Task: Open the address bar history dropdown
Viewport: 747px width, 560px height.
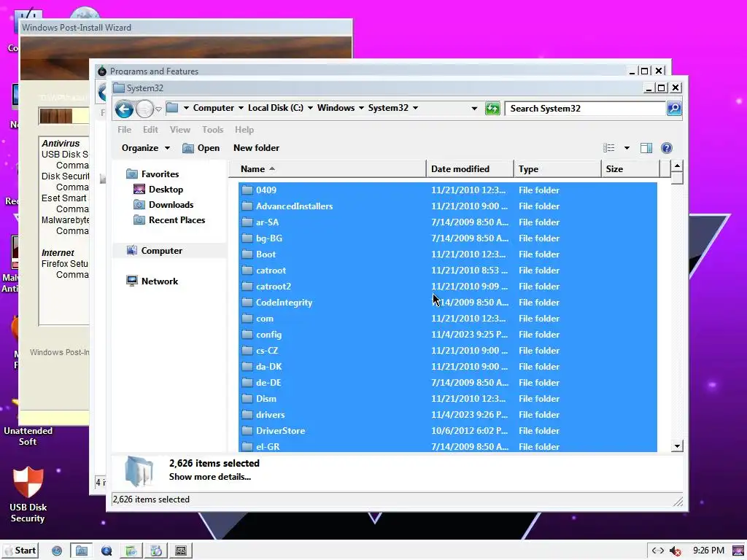Action: (474, 109)
